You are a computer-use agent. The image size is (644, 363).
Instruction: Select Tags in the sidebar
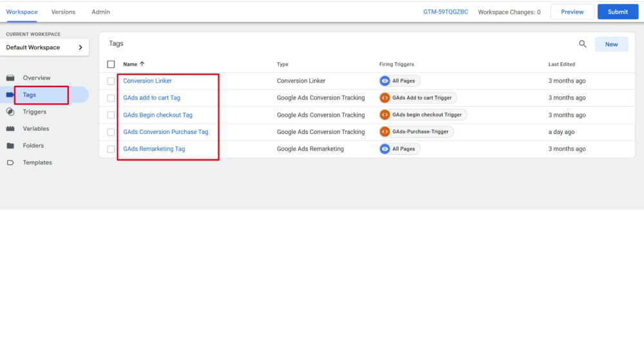[x=29, y=95]
